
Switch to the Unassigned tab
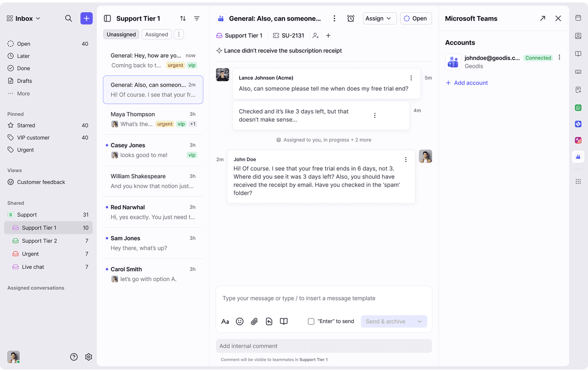point(121,34)
